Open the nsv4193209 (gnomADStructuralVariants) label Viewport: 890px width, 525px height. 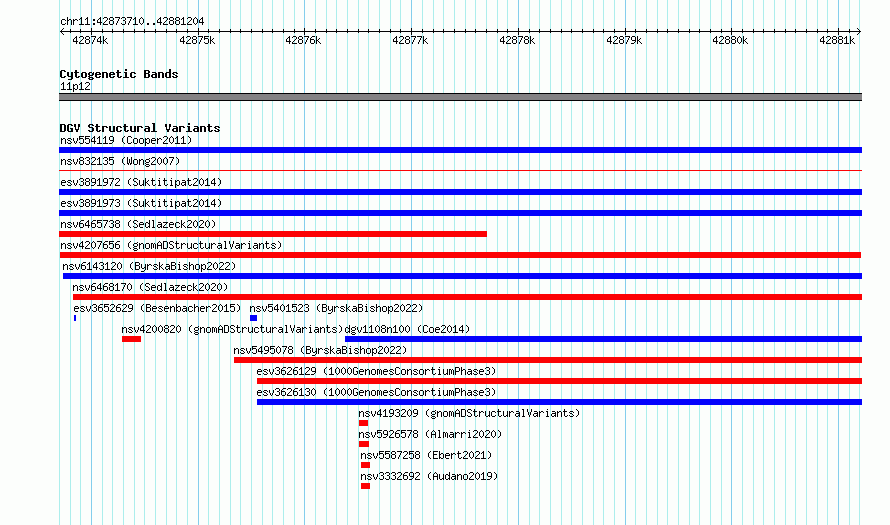pos(469,413)
